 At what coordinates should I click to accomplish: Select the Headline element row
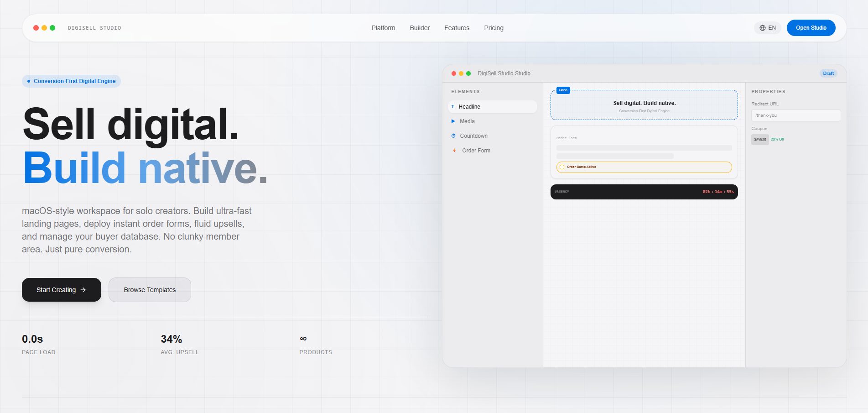point(493,107)
